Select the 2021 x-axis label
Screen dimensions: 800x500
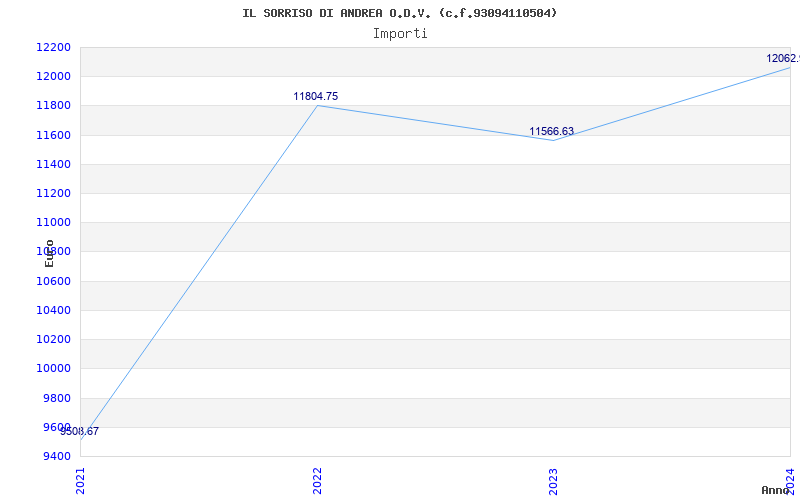tap(80, 481)
